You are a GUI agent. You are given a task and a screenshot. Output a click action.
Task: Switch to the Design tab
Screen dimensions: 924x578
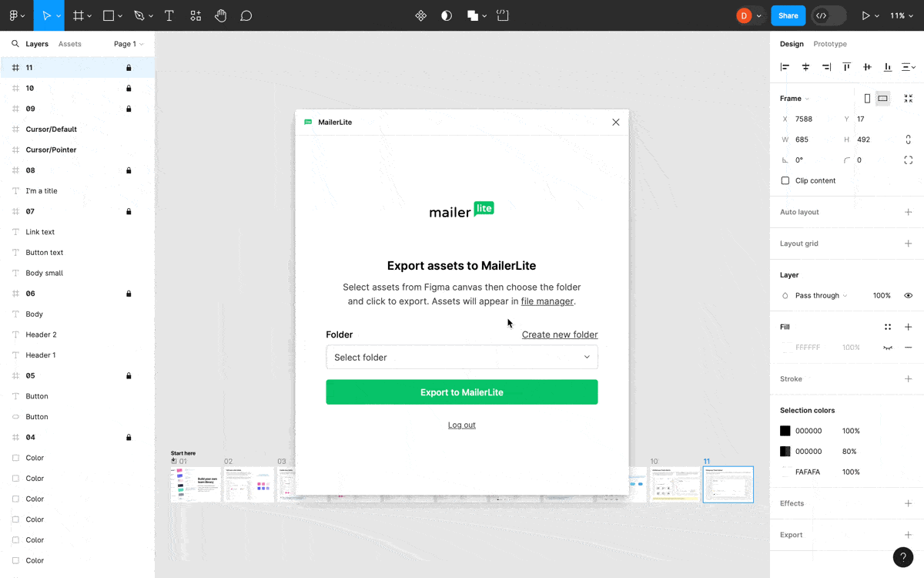point(792,44)
